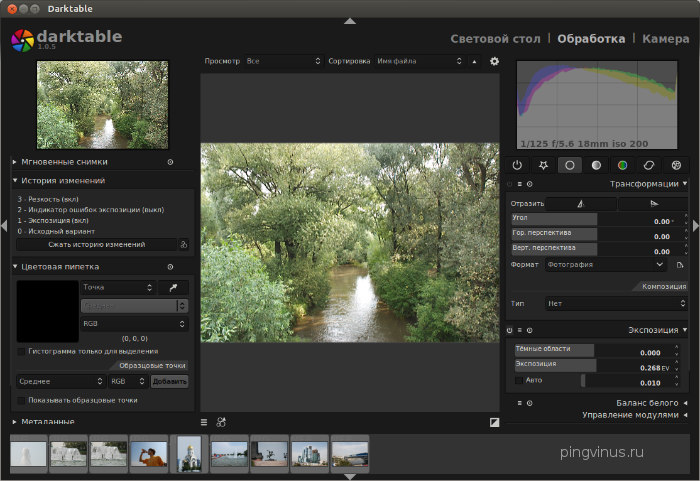Expand the Метаданные panel
This screenshot has height=481, width=700.
click(46, 422)
